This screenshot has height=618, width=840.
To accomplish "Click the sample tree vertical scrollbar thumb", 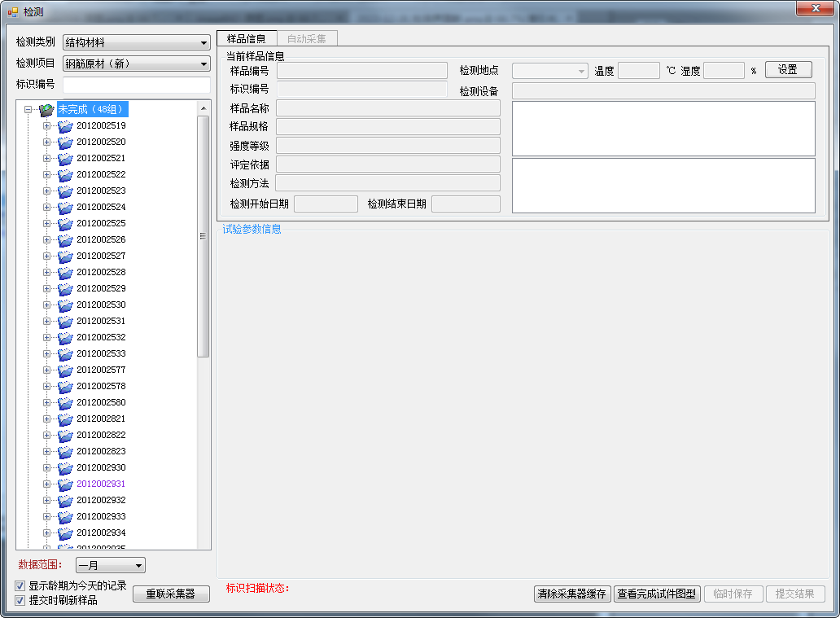I will point(203,236).
